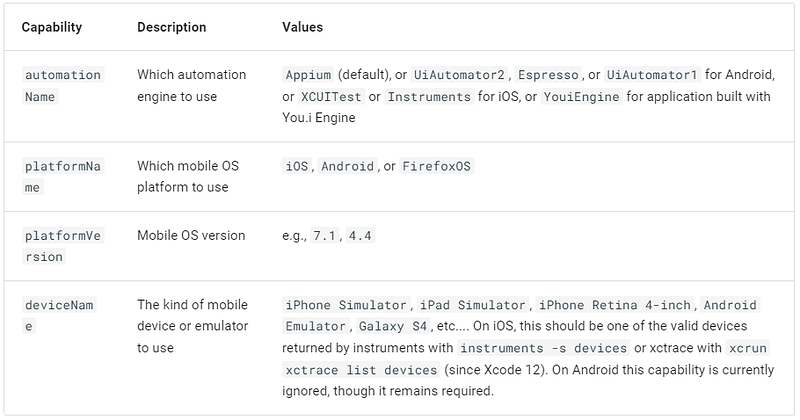The height and width of the screenshot is (420, 800).
Task: Click the XCUITest code value
Action: (331, 96)
